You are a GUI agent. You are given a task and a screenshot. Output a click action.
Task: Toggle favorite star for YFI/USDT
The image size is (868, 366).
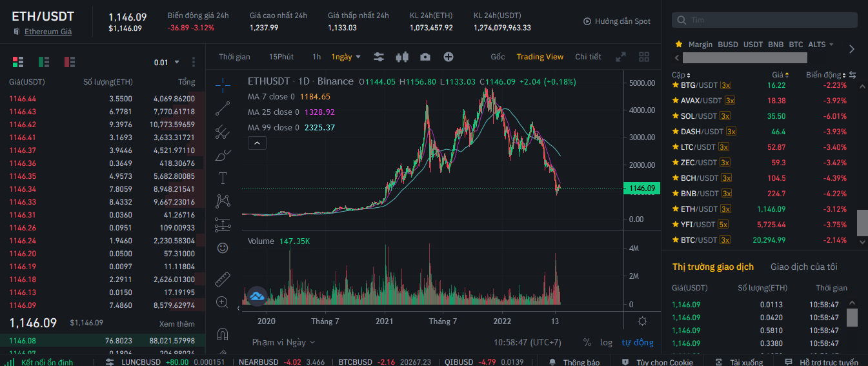(676, 225)
